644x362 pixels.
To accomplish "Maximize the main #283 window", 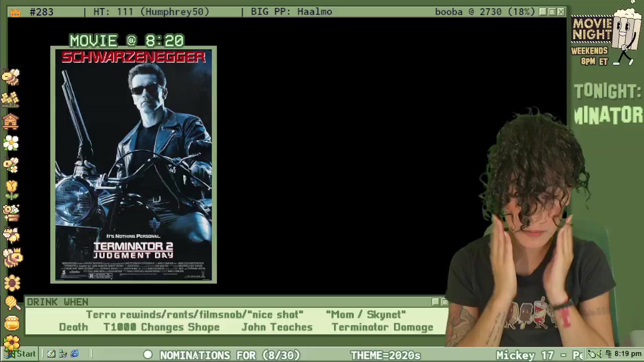I will point(552,12).
